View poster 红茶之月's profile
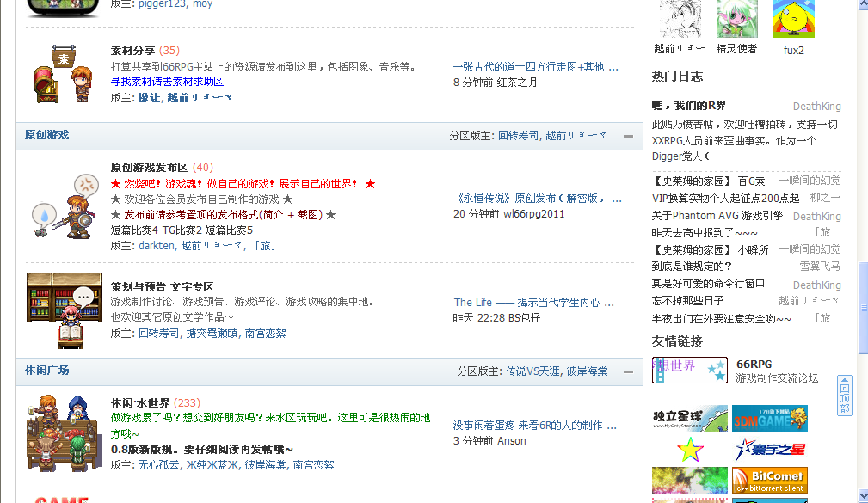This screenshot has width=868, height=503. coord(517,83)
